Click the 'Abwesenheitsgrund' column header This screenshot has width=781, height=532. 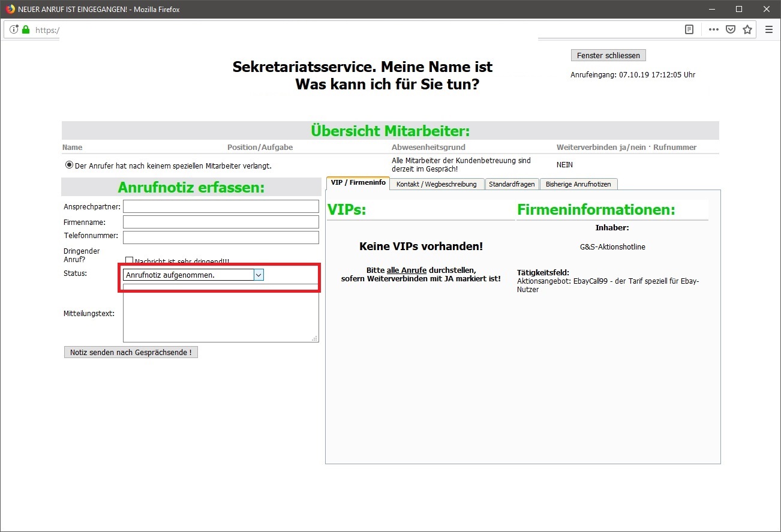[x=428, y=147]
